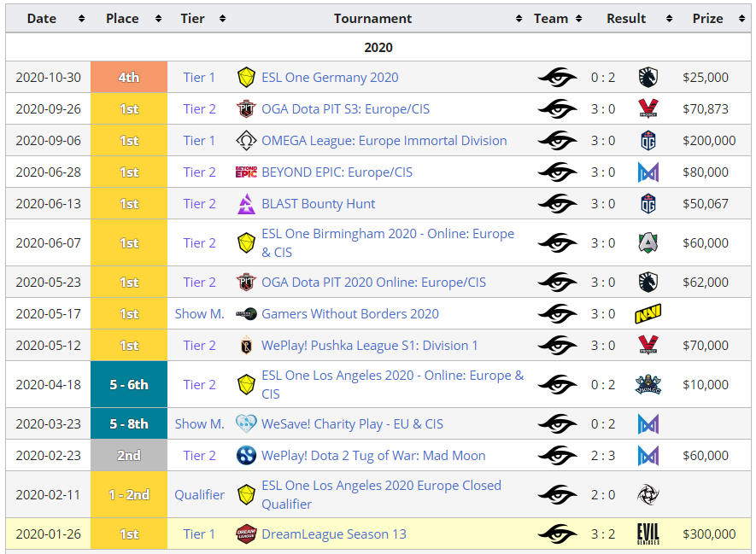Click Alliance opponent logo in ESL Birmingham row

(648, 242)
